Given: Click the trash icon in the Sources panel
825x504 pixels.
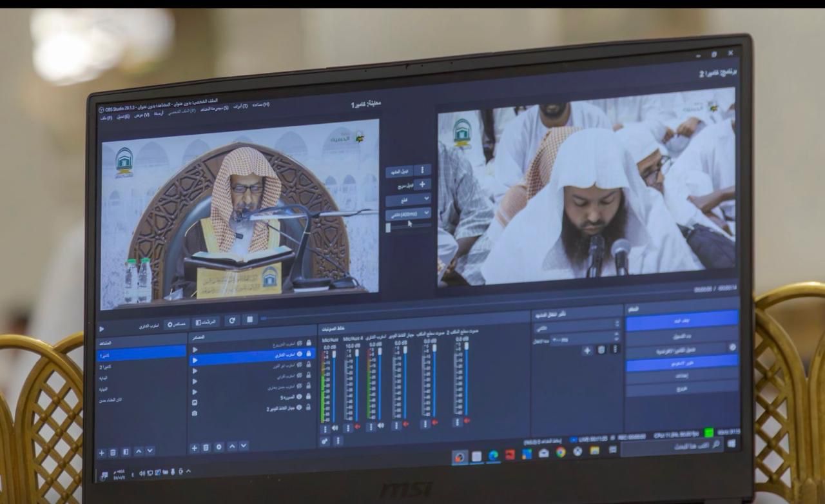Looking at the screenshot, I should (206, 447).
